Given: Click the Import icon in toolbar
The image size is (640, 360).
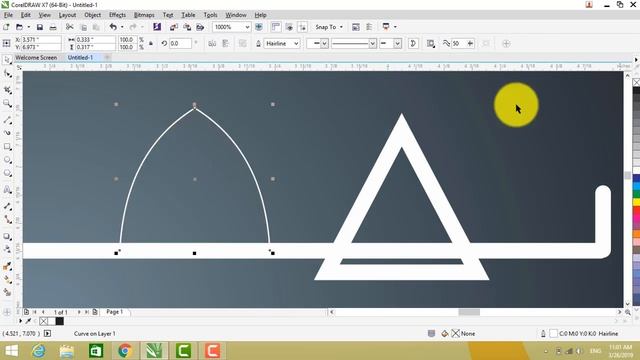Looking at the screenshot, I should 174,27.
